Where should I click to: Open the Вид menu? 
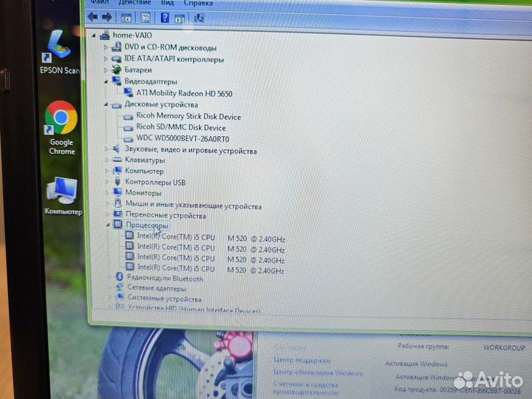click(x=167, y=3)
